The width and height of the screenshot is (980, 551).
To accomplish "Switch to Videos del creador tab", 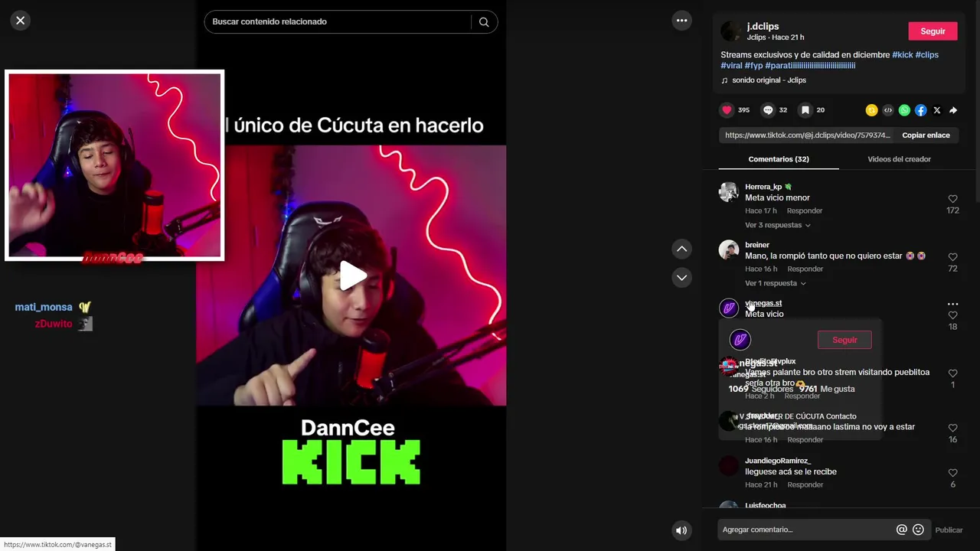I will click(x=899, y=159).
